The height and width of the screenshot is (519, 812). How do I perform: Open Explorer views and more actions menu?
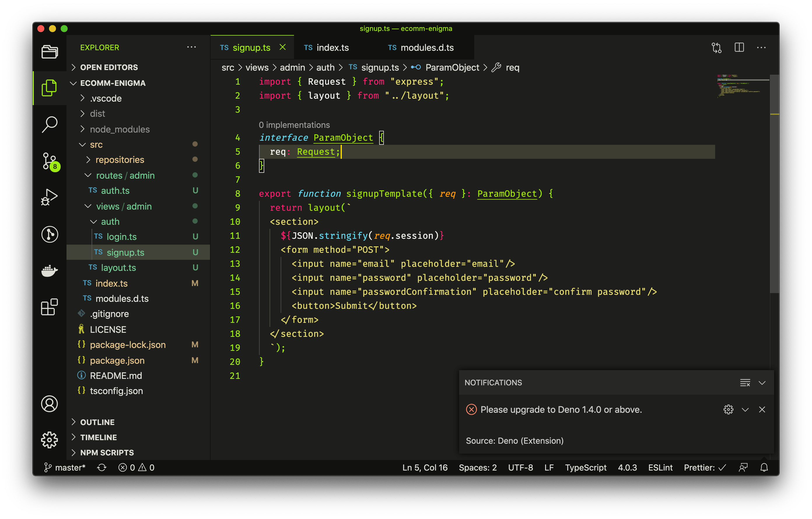192,47
